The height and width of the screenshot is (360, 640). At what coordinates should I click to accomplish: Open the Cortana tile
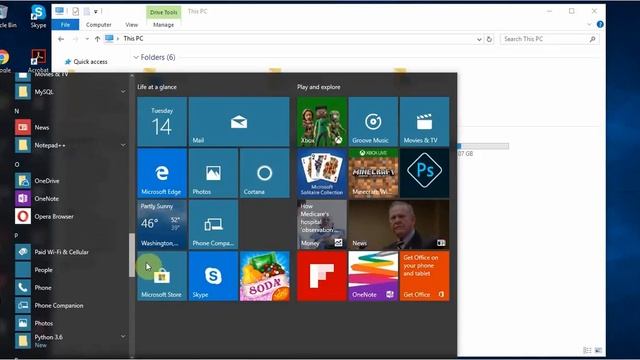(264, 173)
